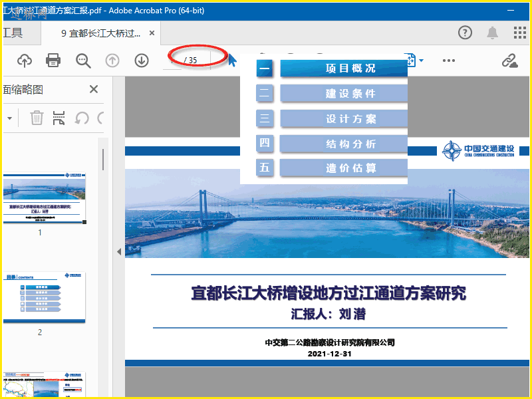Screen dimensions: 532x399
Task: Select the page 1 thumbnail
Action: [44, 198]
